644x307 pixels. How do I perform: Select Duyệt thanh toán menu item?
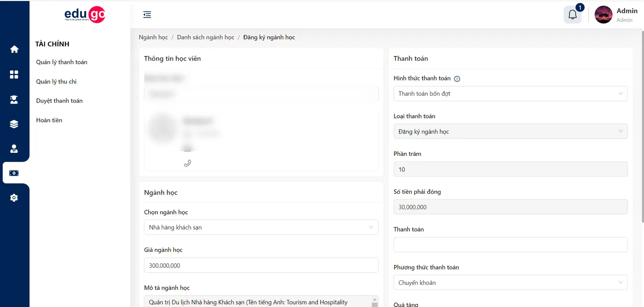point(59,101)
